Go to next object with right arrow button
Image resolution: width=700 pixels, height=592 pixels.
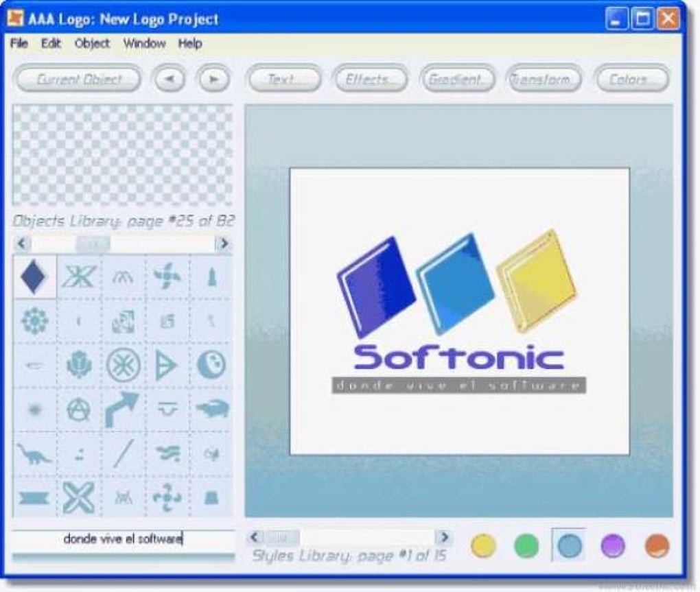(213, 79)
